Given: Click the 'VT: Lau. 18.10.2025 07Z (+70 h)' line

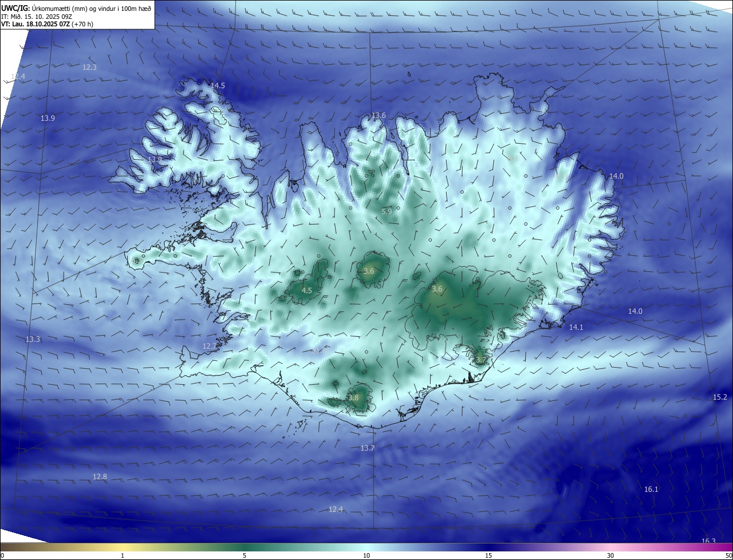Looking at the screenshot, I should [47, 24].
